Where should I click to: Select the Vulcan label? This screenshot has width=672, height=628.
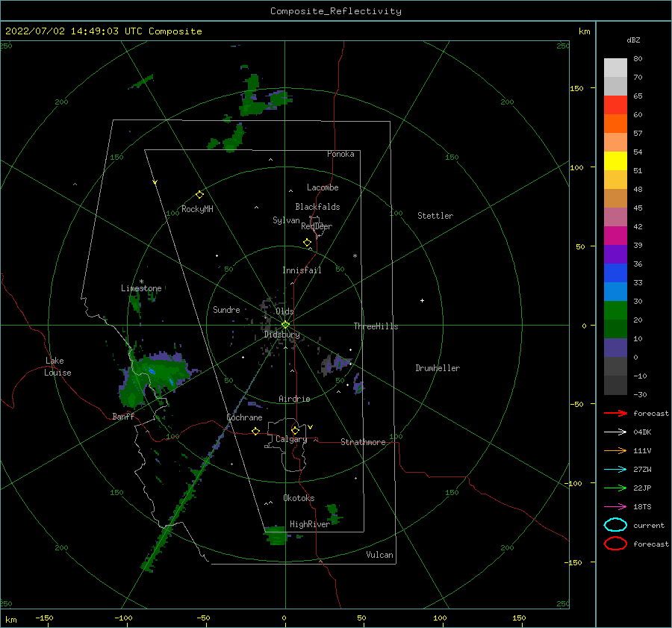click(379, 554)
